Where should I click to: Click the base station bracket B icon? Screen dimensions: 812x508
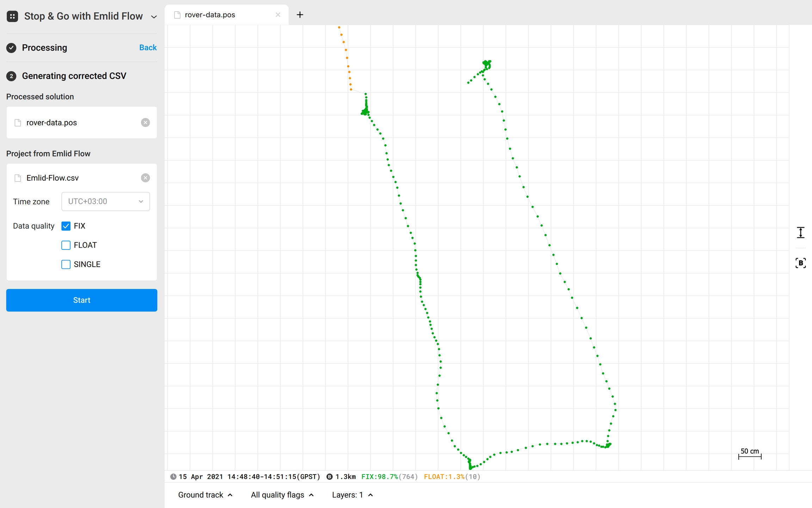800,263
